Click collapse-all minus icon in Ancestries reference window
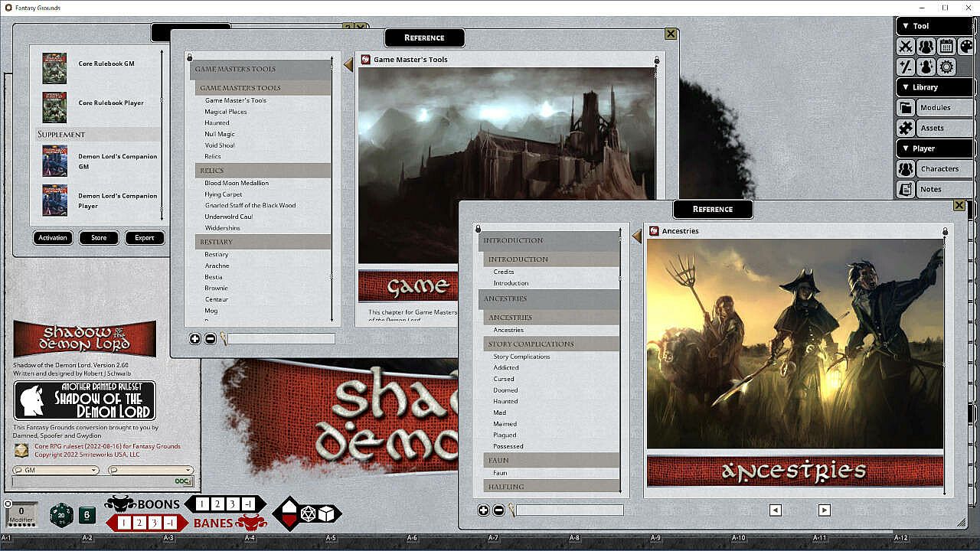The height and width of the screenshot is (551, 980). point(498,510)
